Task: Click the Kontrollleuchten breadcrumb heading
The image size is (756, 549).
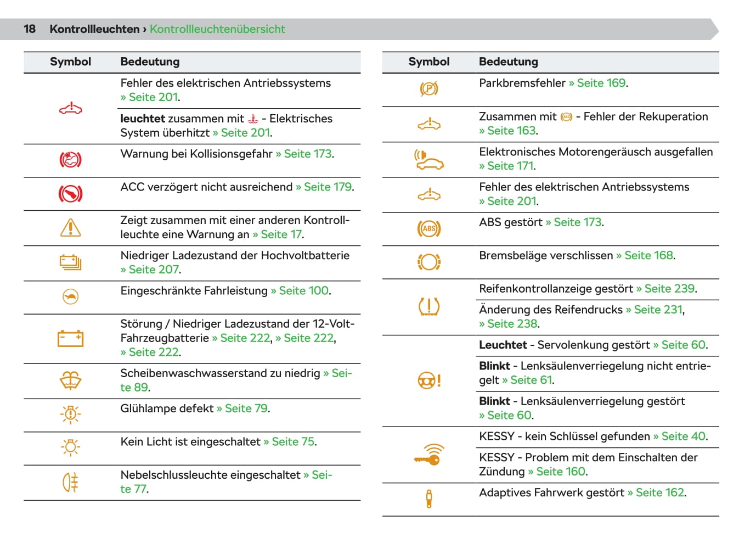Action: coord(94,29)
